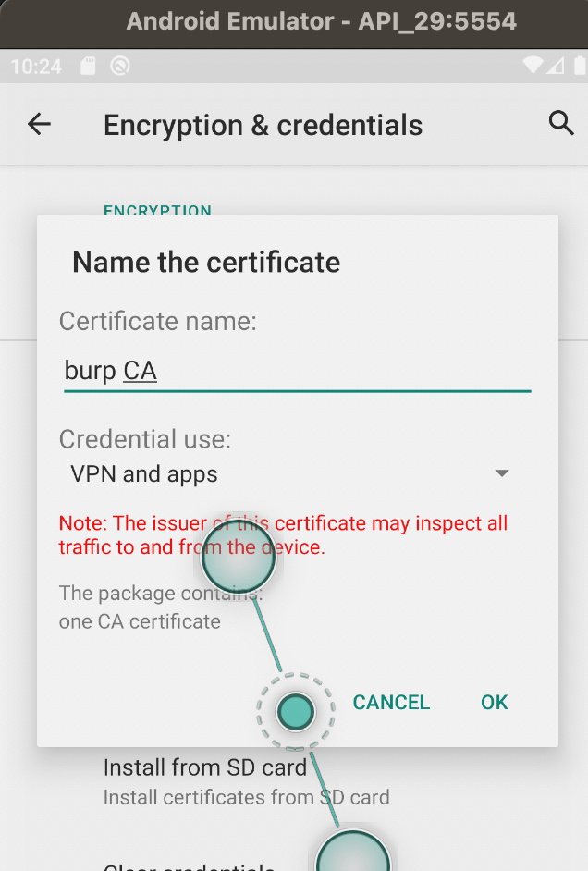Click the cellular signal status icon
Viewport: 588px width, 871px height.
coord(556,66)
